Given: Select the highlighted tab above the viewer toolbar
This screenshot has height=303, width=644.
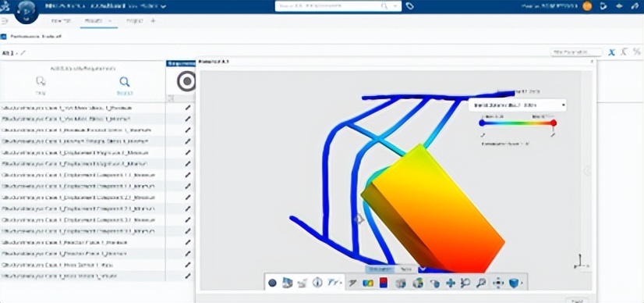Looking at the screenshot, I should (x=379, y=269).
